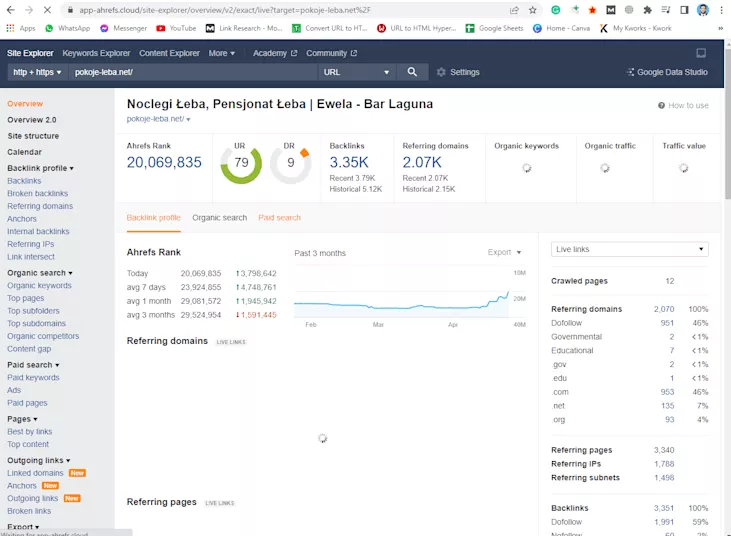The height and width of the screenshot is (536, 731).
Task: Expand the Pages sidebar section
Action: tap(22, 419)
